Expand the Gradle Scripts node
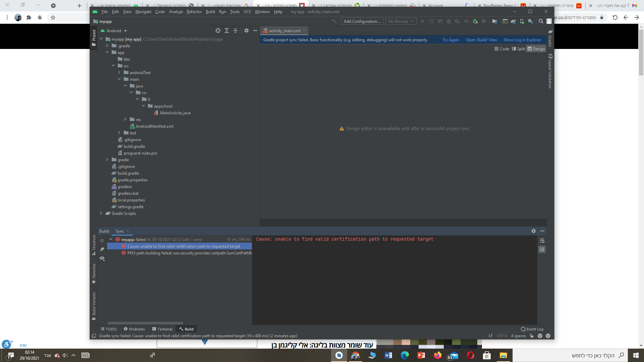This screenshot has width=644, height=362. tap(101, 213)
